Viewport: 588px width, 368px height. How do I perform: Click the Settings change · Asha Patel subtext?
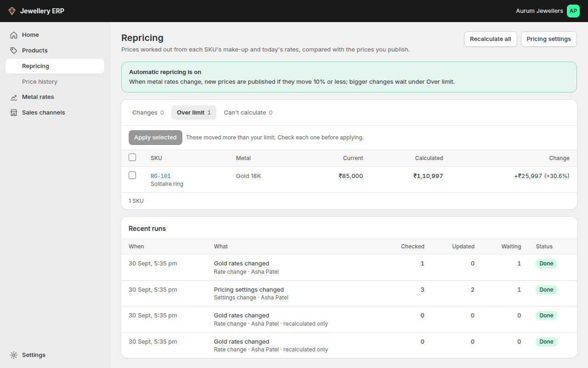pyautogui.click(x=251, y=298)
